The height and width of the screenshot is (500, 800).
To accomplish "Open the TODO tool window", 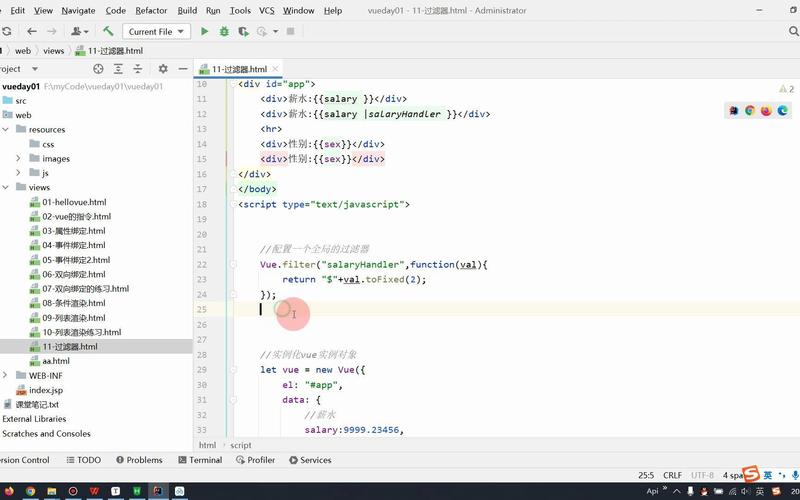I will tap(84, 460).
